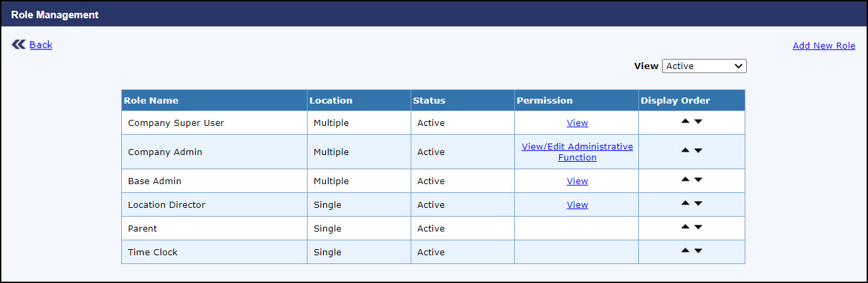Open View/Edit Administrative Function link
This screenshot has width=868, height=283.
(x=577, y=152)
